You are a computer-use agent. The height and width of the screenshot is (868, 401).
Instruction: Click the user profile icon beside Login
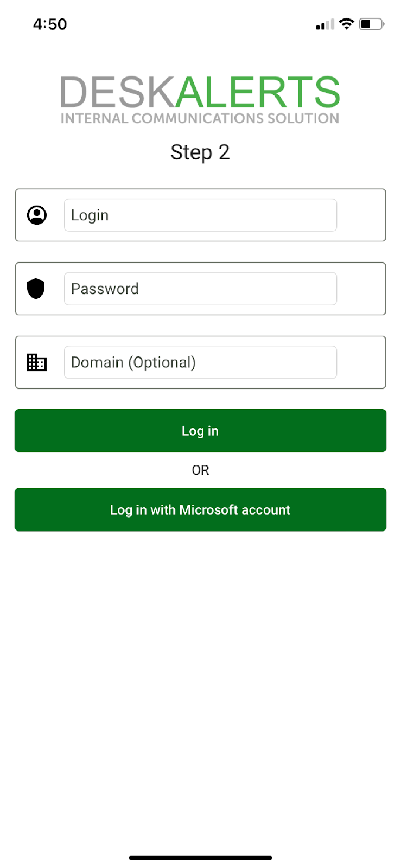click(37, 215)
